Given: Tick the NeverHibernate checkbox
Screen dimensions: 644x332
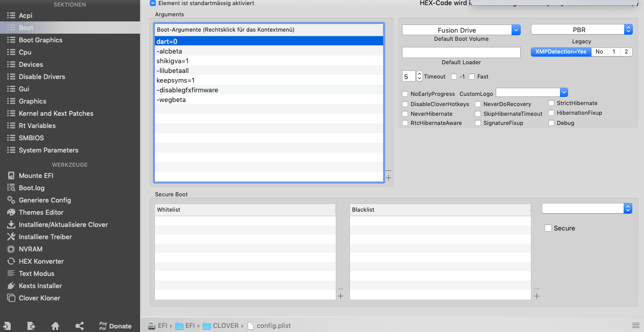Looking at the screenshot, I should point(405,114).
